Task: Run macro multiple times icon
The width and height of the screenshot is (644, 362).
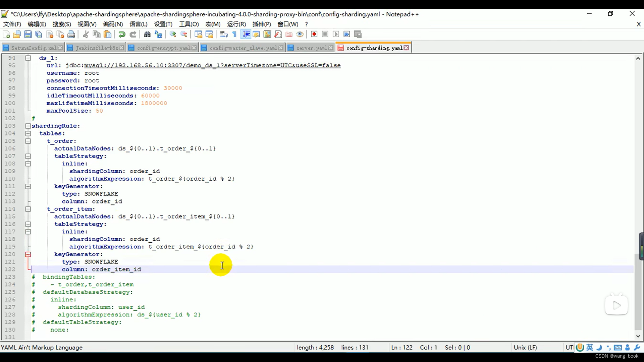Action: click(347, 34)
